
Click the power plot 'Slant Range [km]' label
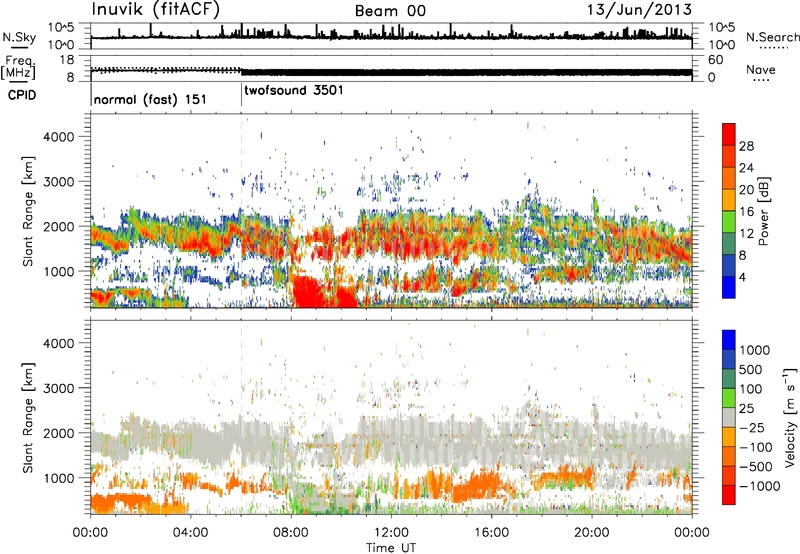(28, 211)
